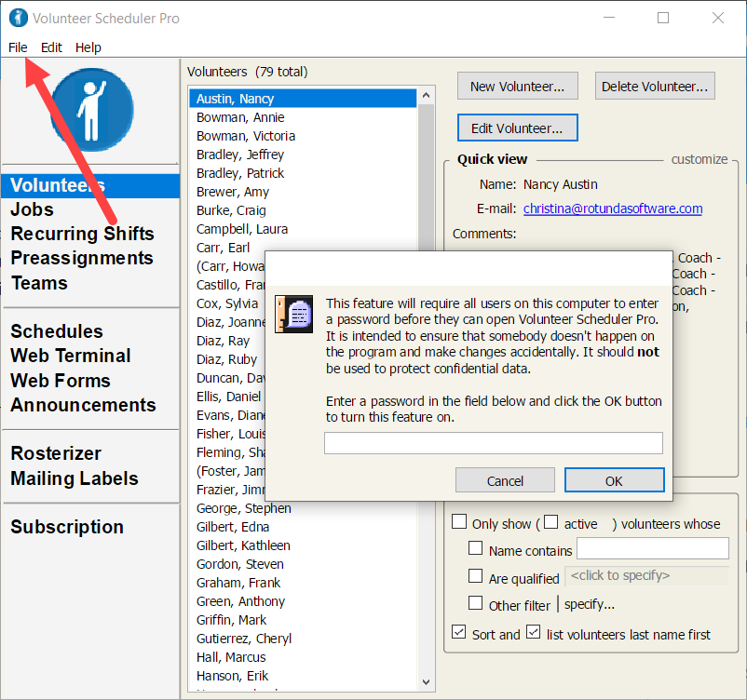
Task: Open the qualified <click to specify> field
Action: (x=646, y=575)
